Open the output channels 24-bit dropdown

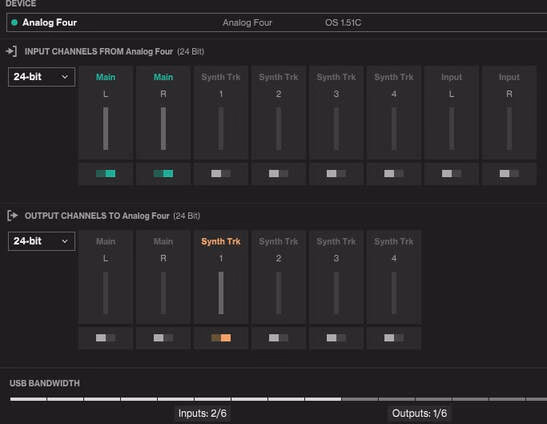tap(42, 241)
